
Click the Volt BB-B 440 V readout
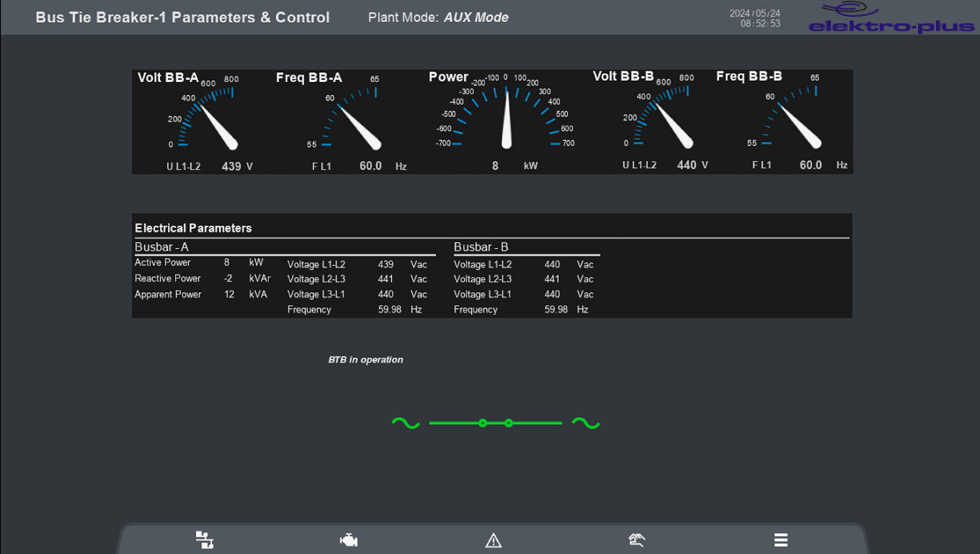[687, 165]
